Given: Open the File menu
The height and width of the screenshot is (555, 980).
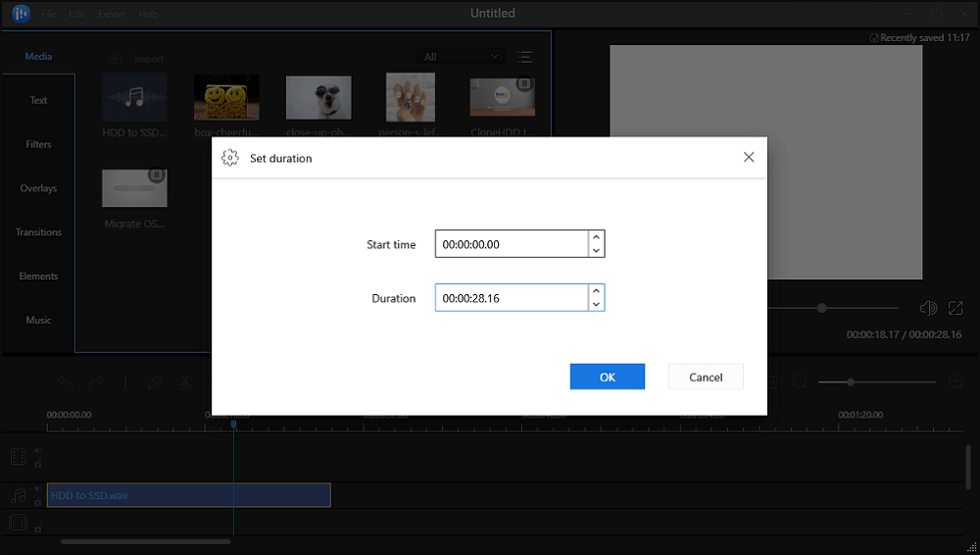Looking at the screenshot, I should (x=48, y=15).
